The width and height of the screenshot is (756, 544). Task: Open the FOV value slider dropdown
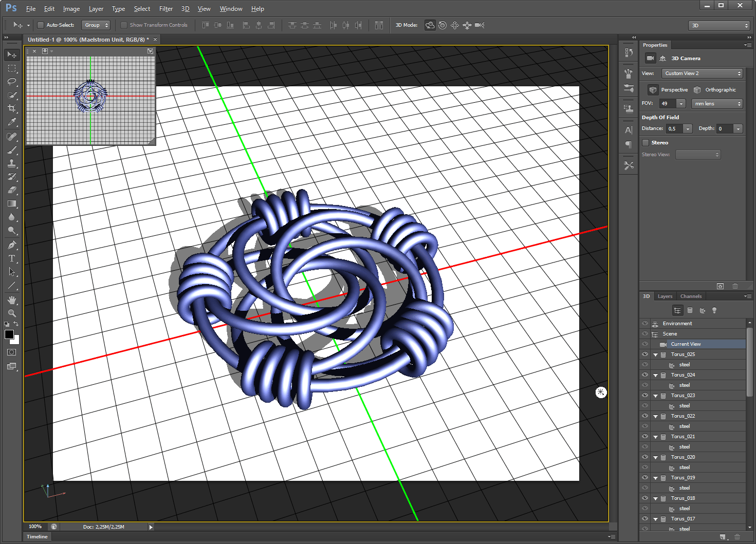click(x=681, y=104)
